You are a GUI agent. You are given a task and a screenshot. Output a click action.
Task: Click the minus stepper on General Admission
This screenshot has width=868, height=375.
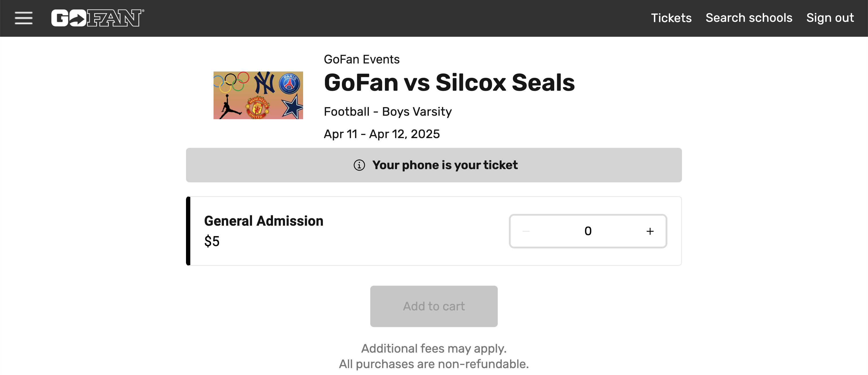(527, 231)
